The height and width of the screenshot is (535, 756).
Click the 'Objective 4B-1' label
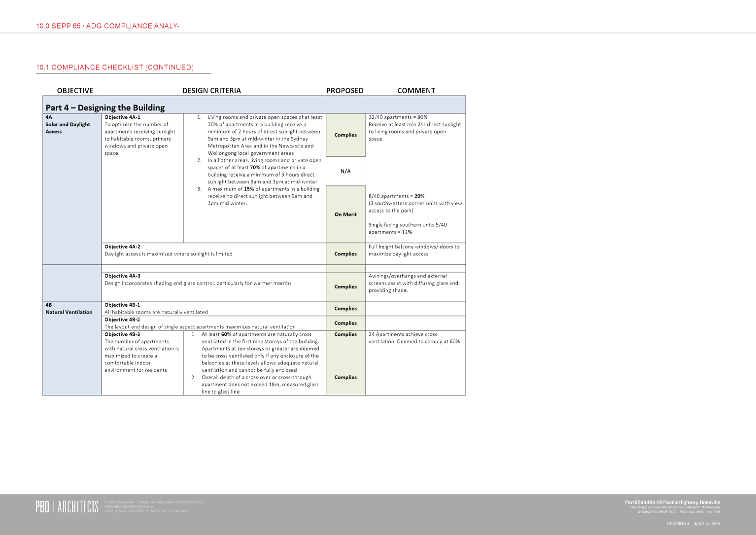122,305
